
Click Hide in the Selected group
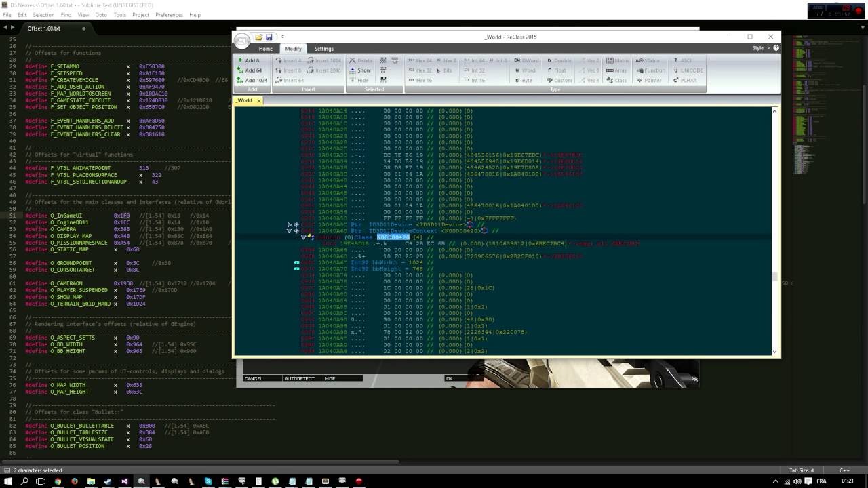tap(359, 81)
